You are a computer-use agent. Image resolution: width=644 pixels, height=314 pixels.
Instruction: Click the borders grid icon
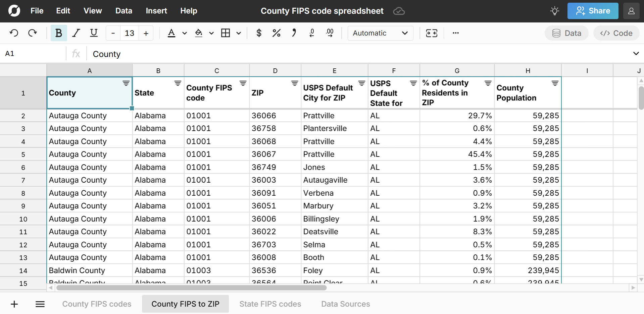tap(226, 33)
